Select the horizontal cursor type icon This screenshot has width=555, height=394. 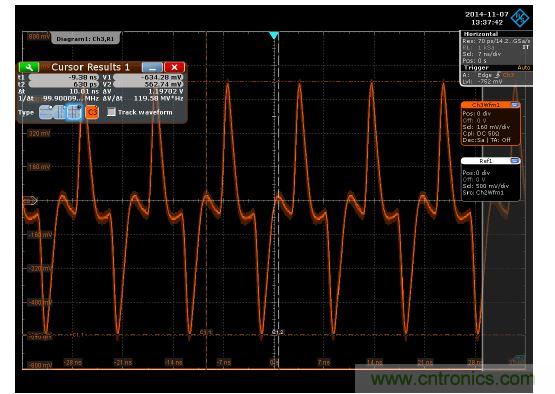point(46,113)
